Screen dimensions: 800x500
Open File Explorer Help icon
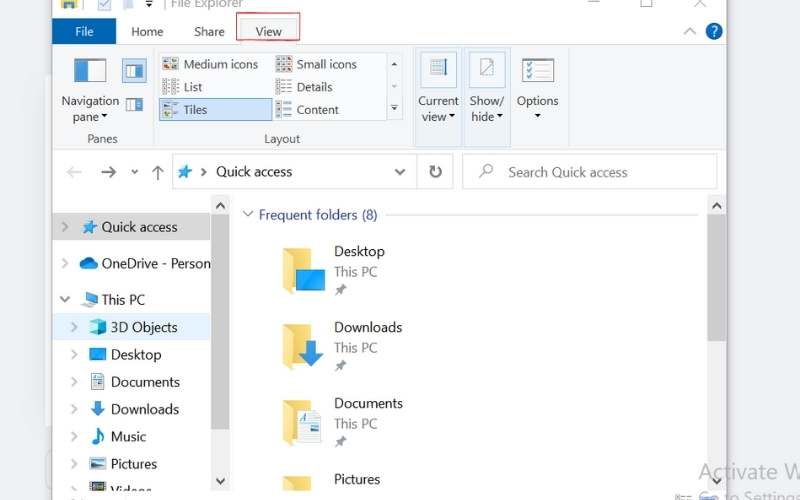click(714, 32)
